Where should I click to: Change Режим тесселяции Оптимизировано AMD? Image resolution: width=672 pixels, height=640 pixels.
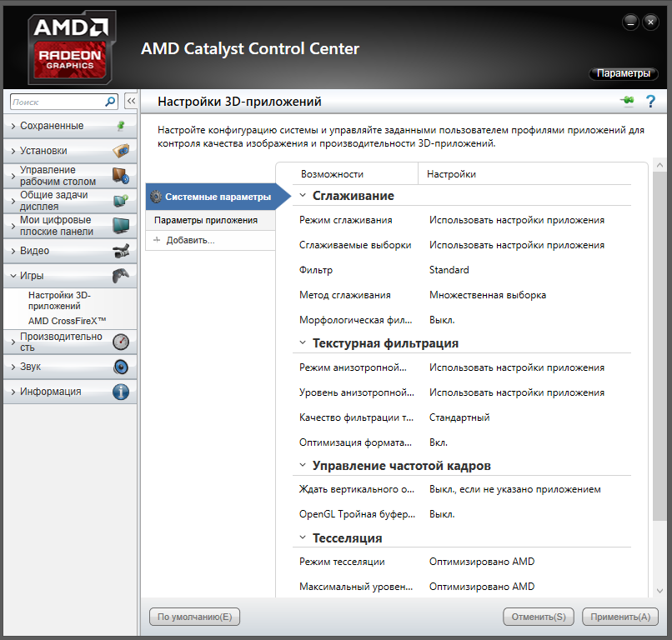482,562
